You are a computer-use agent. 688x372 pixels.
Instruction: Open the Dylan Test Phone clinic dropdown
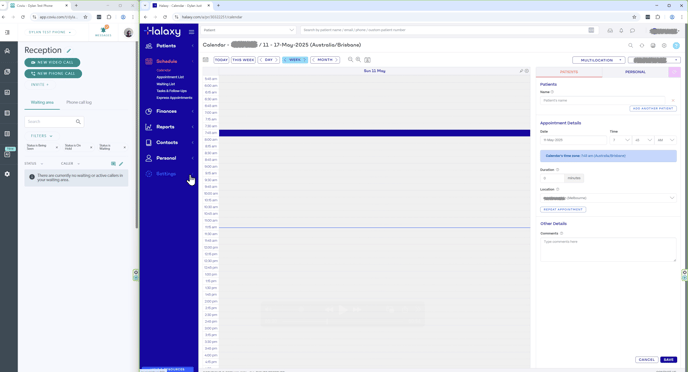(x=49, y=32)
